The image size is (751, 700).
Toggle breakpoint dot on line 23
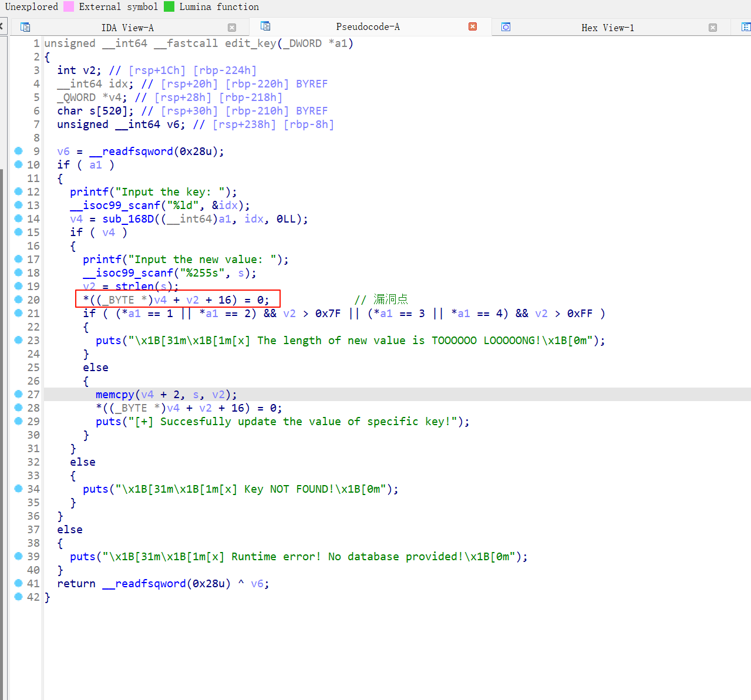point(18,340)
